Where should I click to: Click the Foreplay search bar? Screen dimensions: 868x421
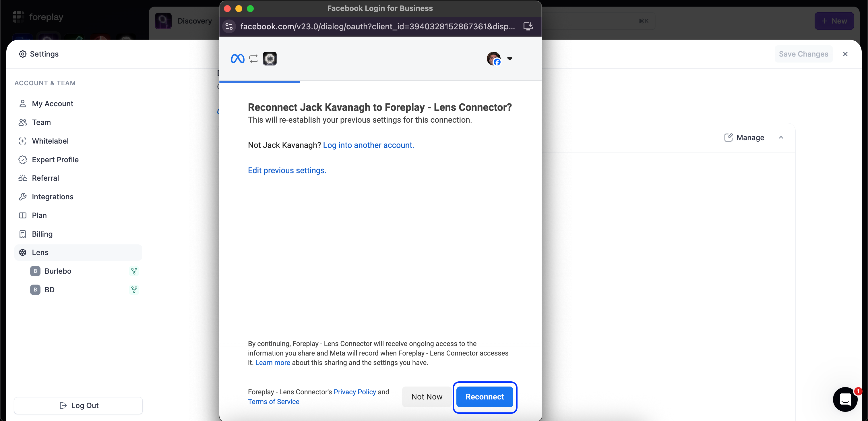598,21
